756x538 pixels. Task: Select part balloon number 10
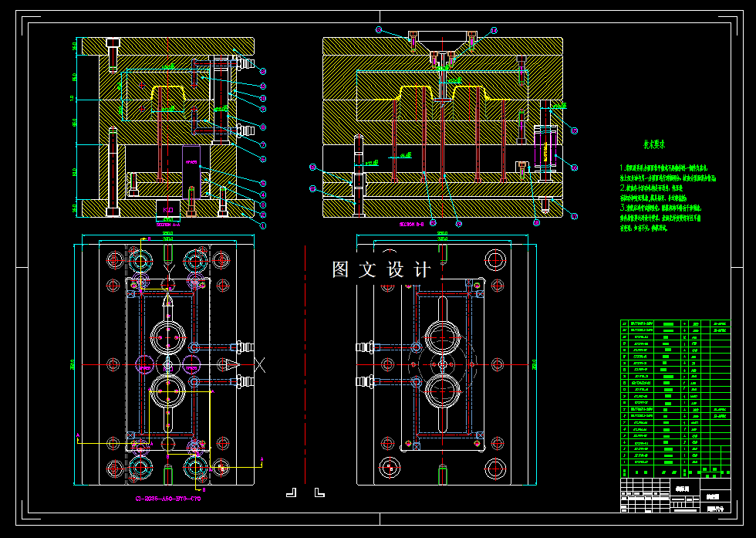(263, 98)
